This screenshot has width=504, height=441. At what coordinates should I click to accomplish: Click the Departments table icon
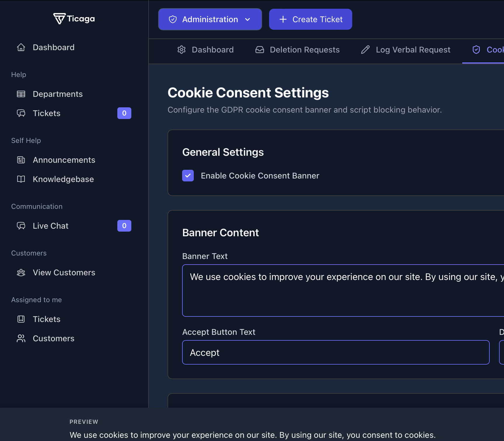point(21,94)
